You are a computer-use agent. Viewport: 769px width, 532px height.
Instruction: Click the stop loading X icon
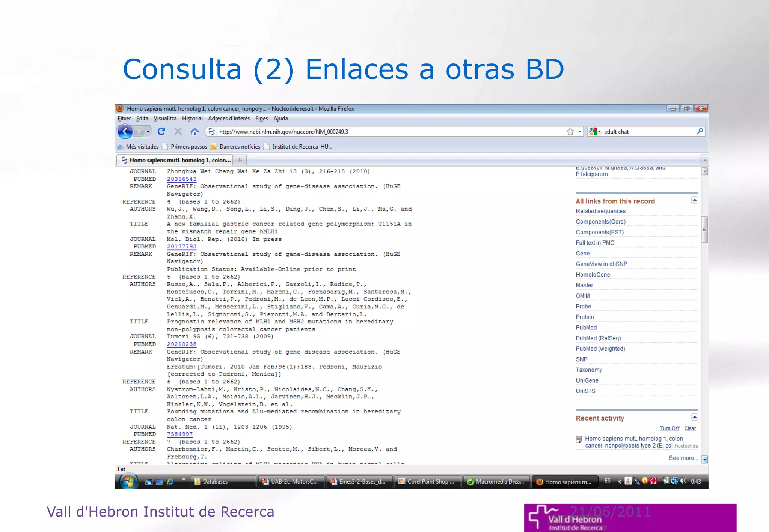point(178,132)
